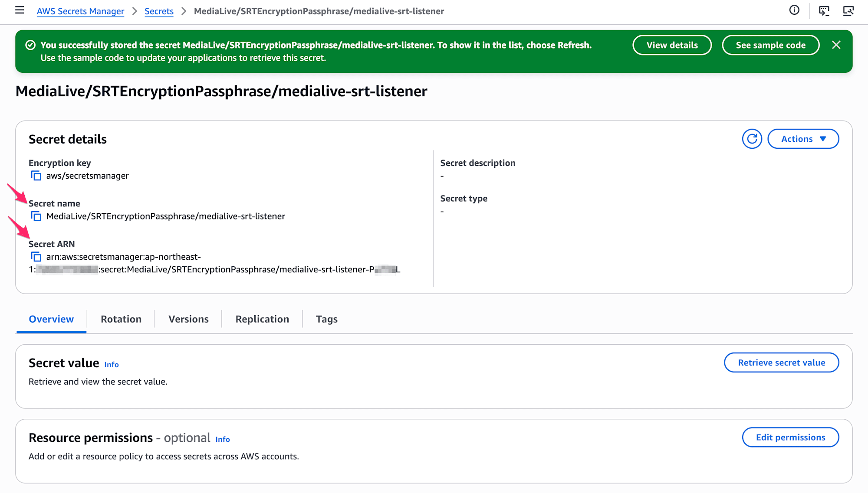Viewport: 868px width, 493px height.
Task: Dismiss the green success banner
Action: tap(836, 45)
